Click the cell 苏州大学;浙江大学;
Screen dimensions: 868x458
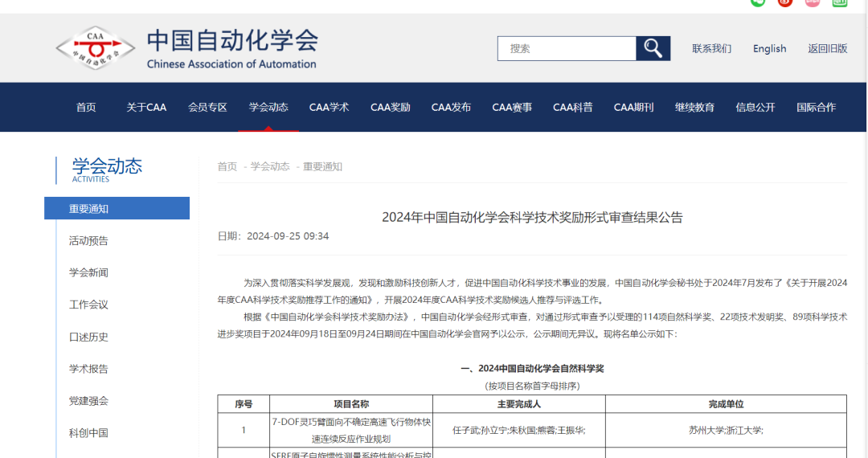726,430
